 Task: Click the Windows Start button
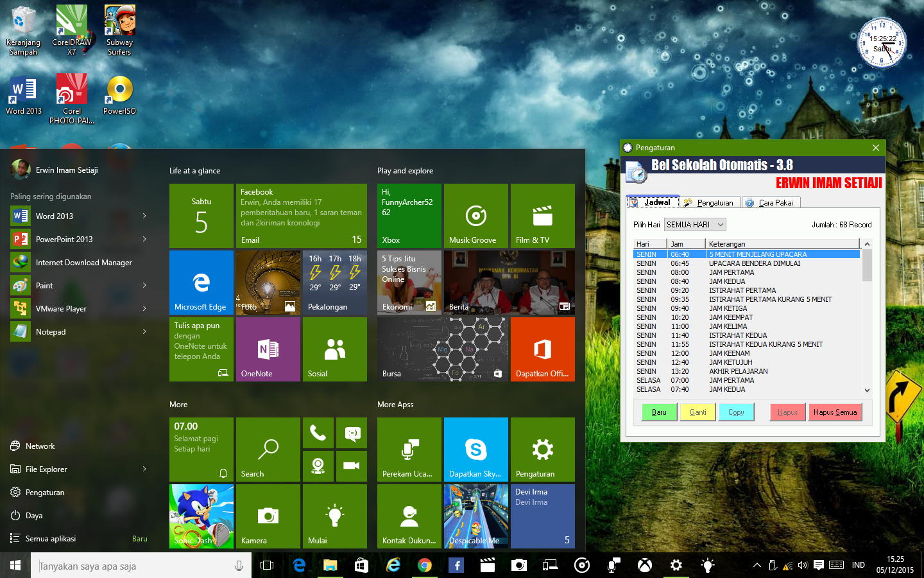click(x=15, y=565)
